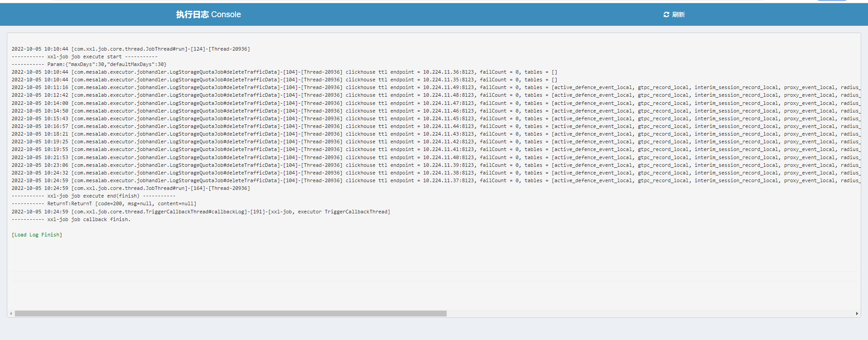Viewport: 868px width, 340px height.
Task: Click the horizontal scrollbar thumb
Action: point(231,313)
